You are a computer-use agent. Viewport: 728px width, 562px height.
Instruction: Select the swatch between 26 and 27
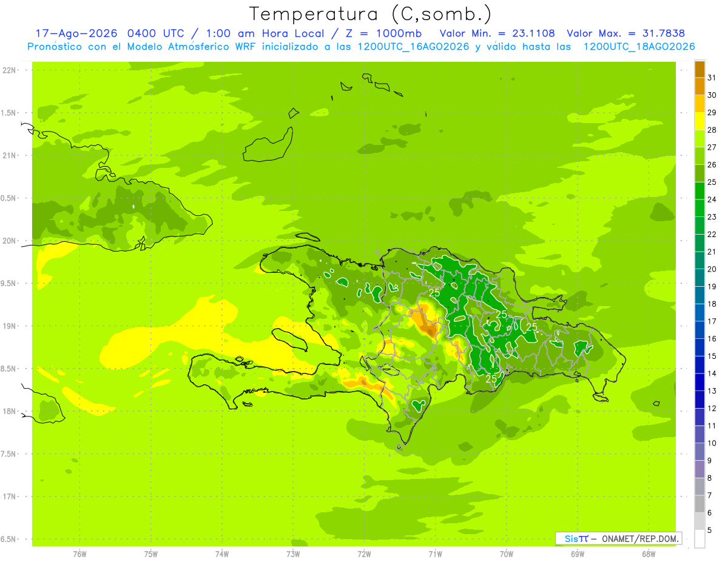coord(699,156)
